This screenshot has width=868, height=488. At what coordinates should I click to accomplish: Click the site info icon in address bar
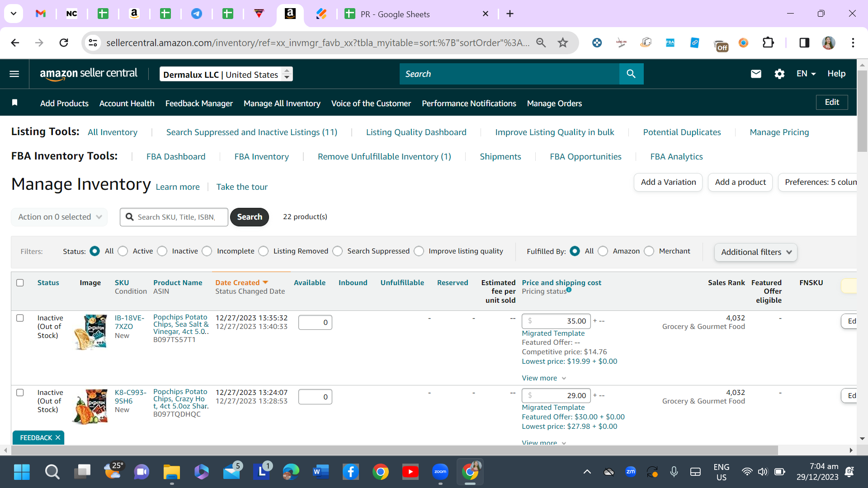click(93, 43)
